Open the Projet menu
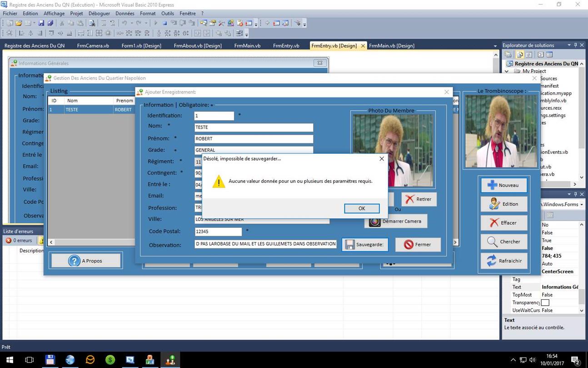The height and width of the screenshot is (368, 588). [x=76, y=14]
